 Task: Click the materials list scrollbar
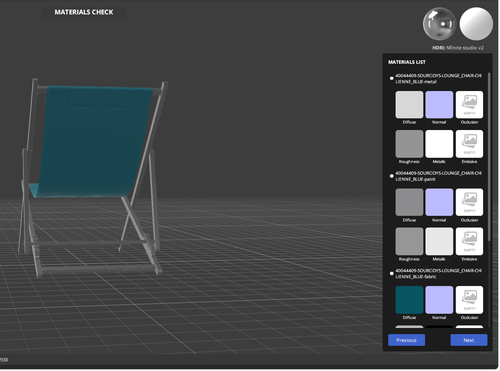[489, 157]
